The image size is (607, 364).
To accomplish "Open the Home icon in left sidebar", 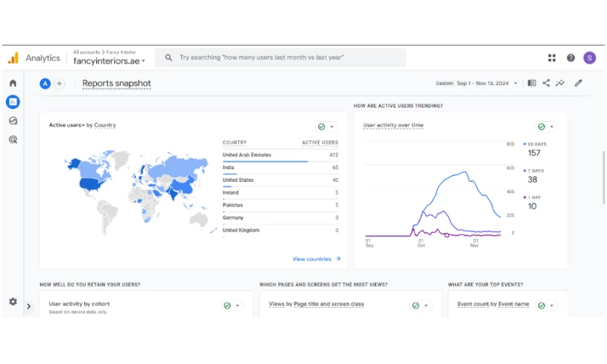I will coord(13,83).
